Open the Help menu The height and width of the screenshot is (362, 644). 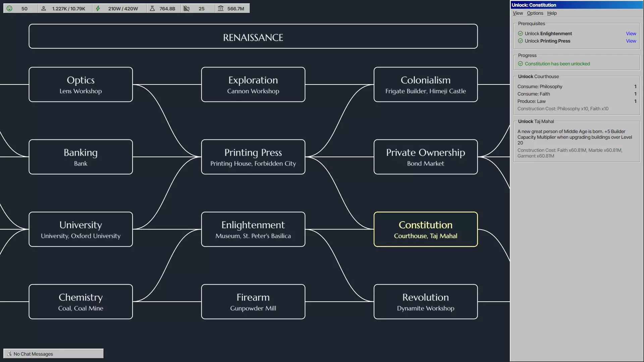(552, 13)
